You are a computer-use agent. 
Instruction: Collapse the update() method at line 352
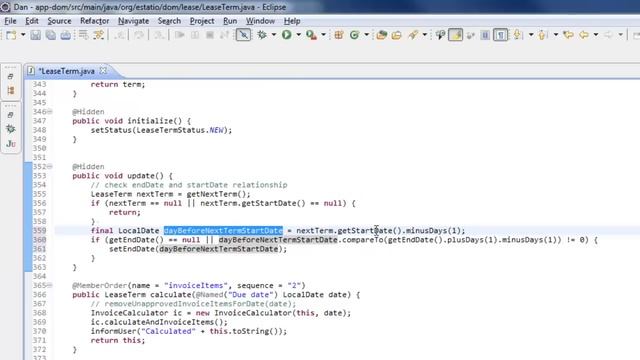click(50, 167)
